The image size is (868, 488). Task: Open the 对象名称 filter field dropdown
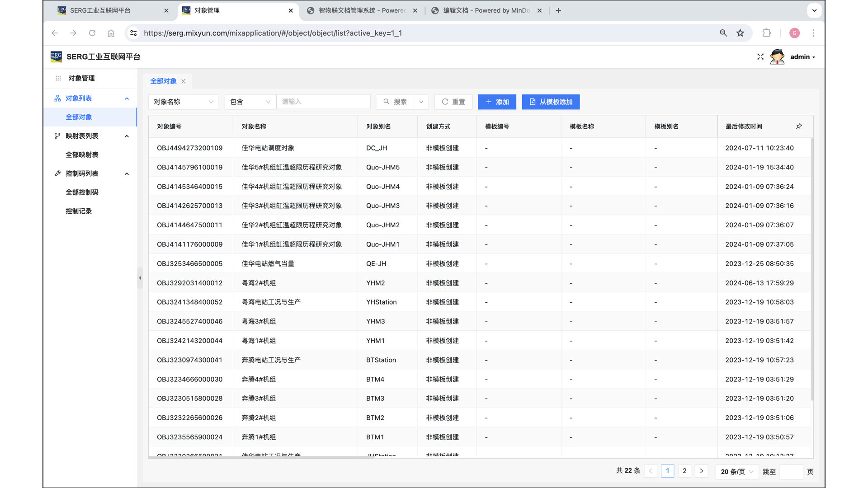pyautogui.click(x=183, y=102)
